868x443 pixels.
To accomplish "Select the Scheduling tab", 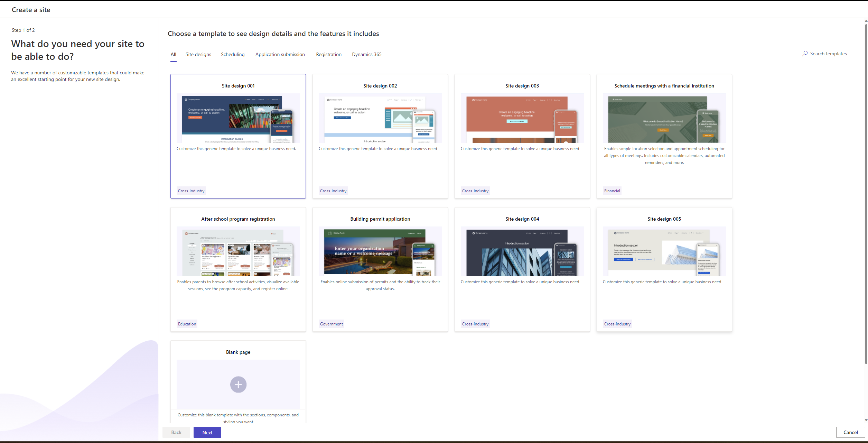I will pos(233,54).
